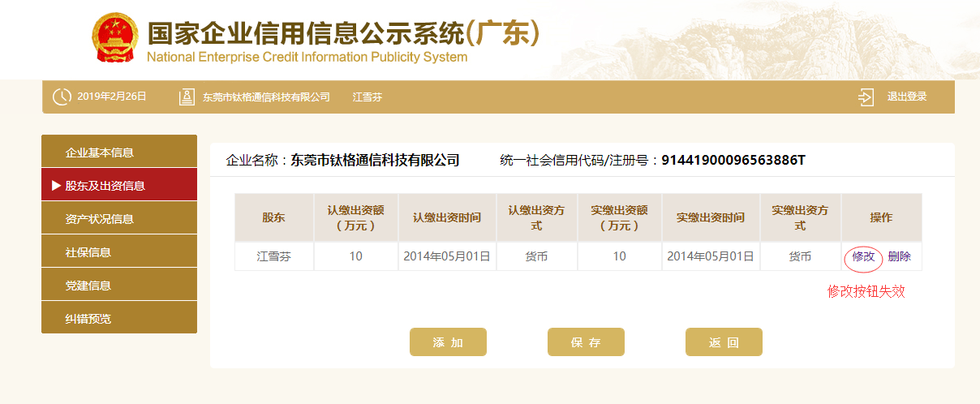Select shareholder name cell 江雪芬 in table

pyautogui.click(x=273, y=256)
